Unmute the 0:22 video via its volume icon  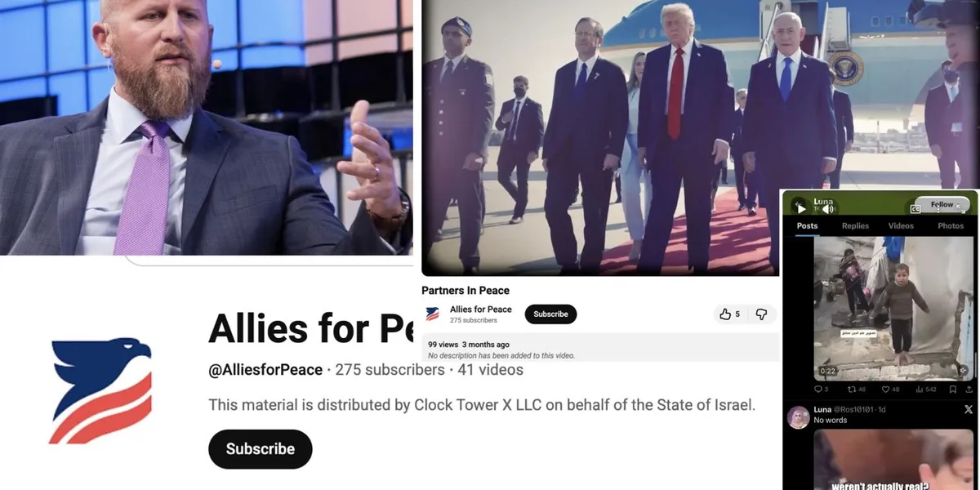pyautogui.click(x=963, y=370)
